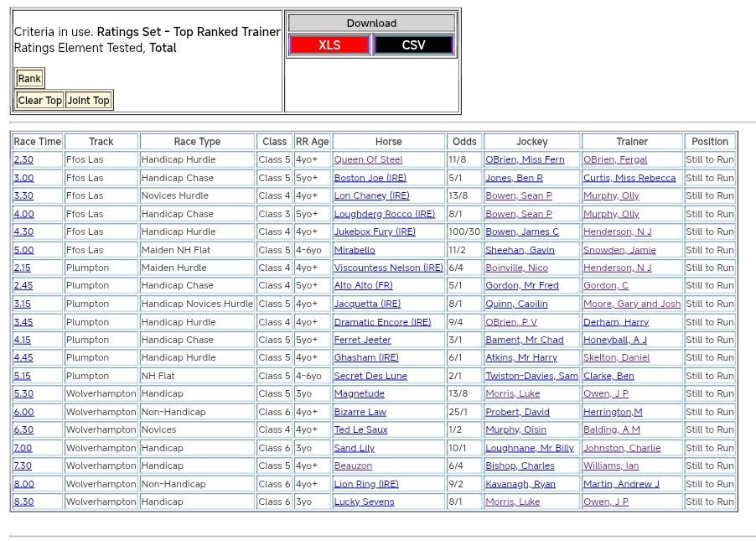Open the 7.00 Wolverhampton race time link

[x=23, y=448]
